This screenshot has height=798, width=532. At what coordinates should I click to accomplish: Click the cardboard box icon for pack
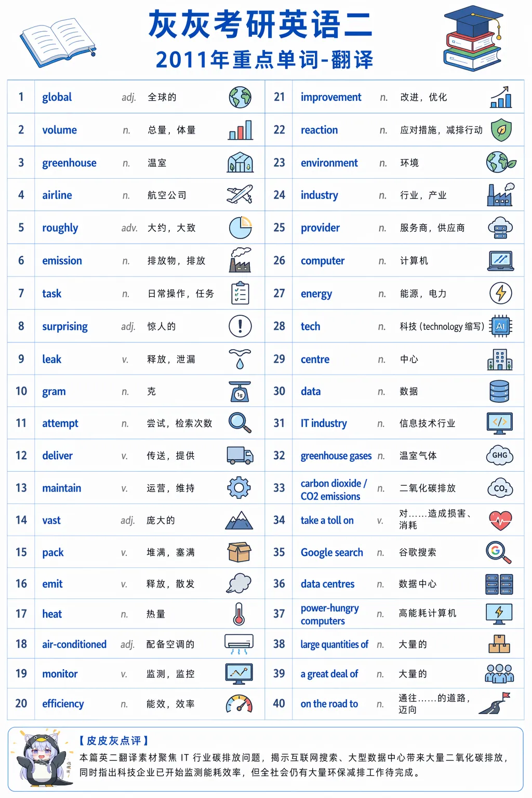(240, 552)
